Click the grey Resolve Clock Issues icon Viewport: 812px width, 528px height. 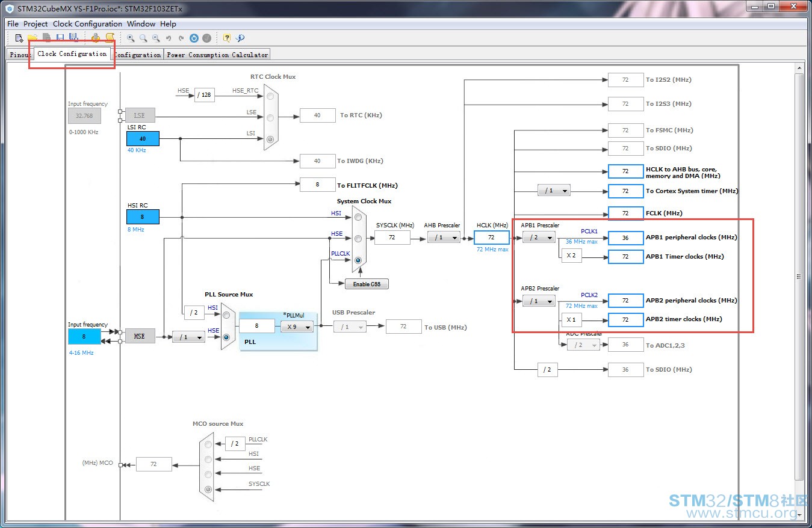click(206, 38)
